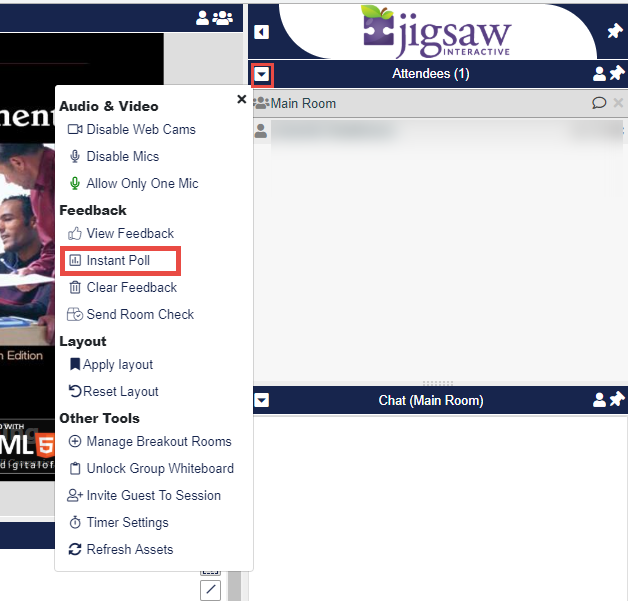Viewport: 628px width, 601px height.
Task: Click the pin icon in the Chat header
Action: click(x=616, y=400)
